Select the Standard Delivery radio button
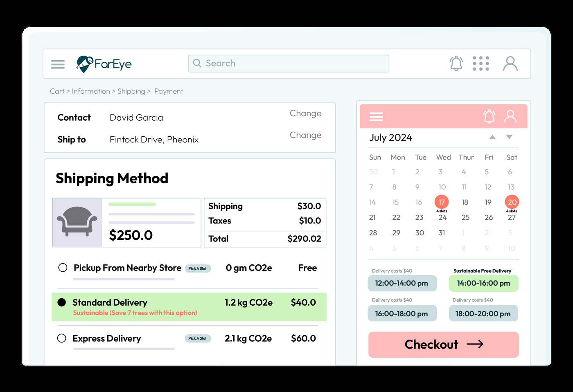 click(x=62, y=302)
